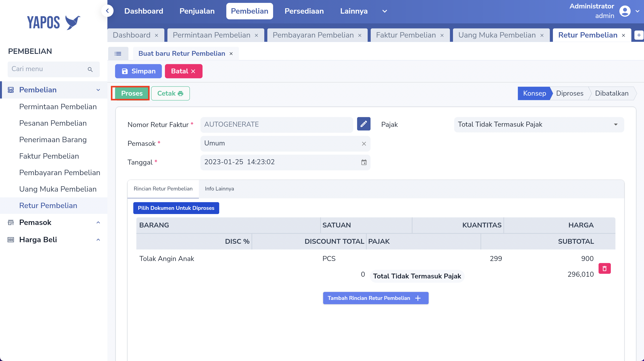This screenshot has width=644, height=361.
Task: Open Penerimaan Barang in sidebar
Action: click(x=53, y=140)
